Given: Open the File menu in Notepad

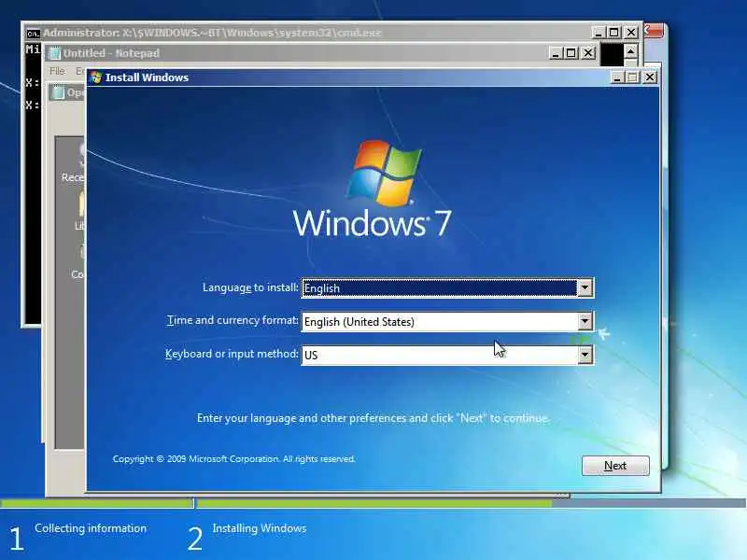Looking at the screenshot, I should pyautogui.click(x=57, y=71).
